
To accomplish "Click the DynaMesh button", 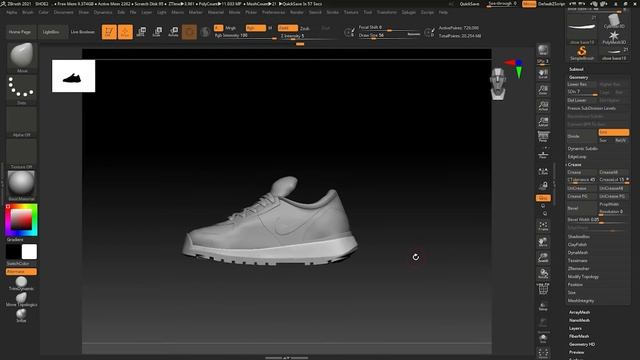I will tap(578, 253).
